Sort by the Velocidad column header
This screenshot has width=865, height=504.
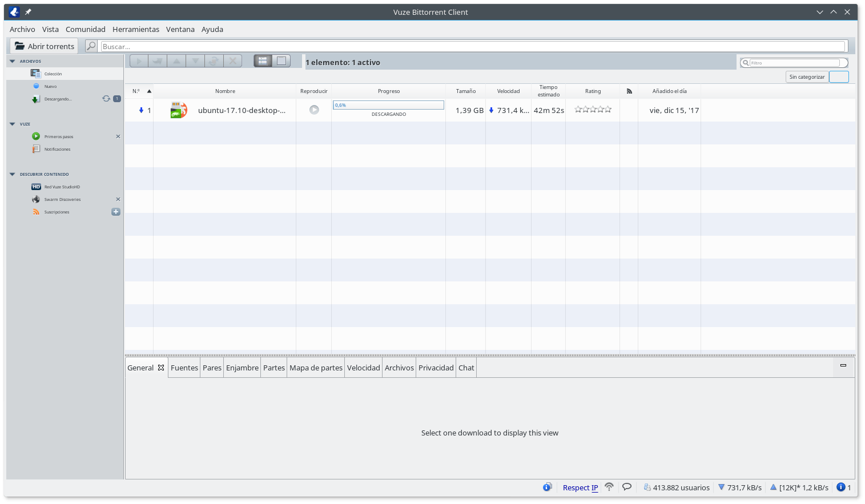tap(508, 91)
